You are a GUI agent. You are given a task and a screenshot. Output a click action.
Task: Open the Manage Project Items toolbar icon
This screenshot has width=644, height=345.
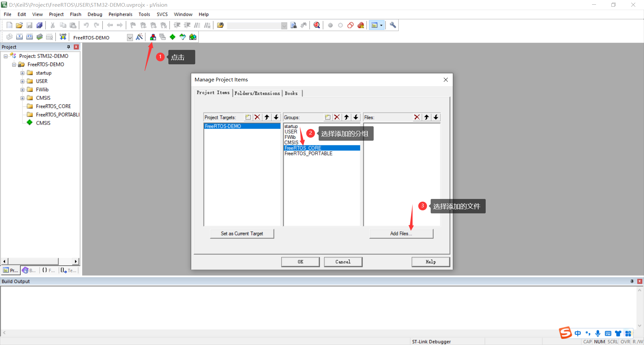pos(153,37)
